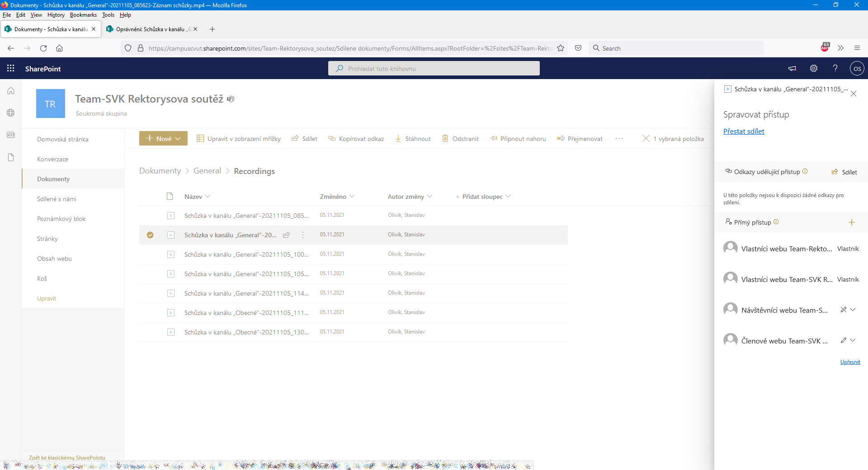Expand the Nové dropdown button
The image size is (868, 470).
pyautogui.click(x=163, y=139)
